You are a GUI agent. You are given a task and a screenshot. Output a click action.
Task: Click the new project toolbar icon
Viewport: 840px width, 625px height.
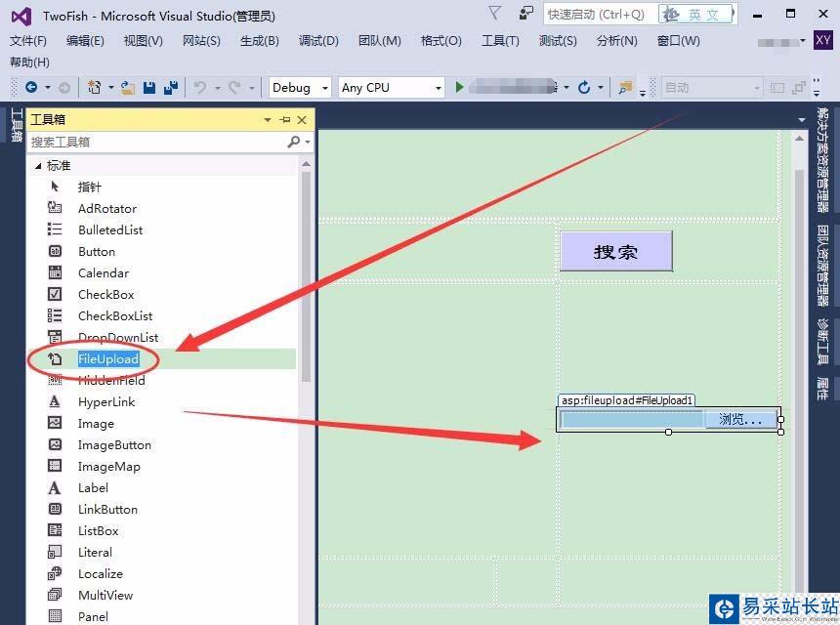95,87
